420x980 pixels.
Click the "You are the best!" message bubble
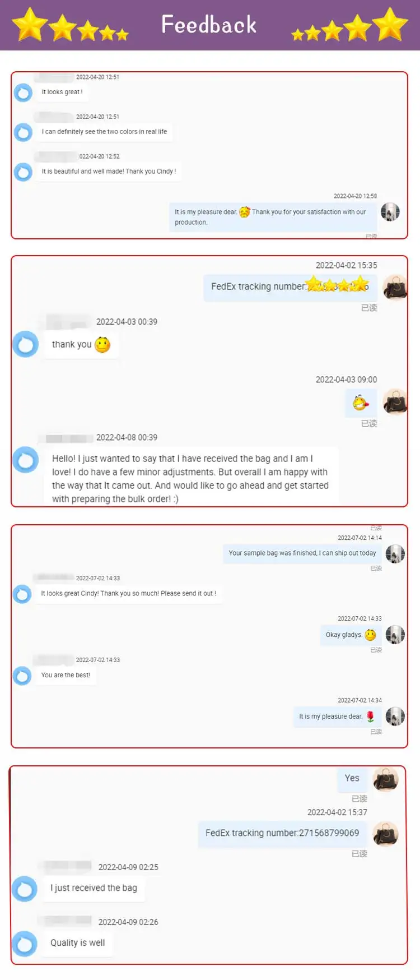(66, 675)
